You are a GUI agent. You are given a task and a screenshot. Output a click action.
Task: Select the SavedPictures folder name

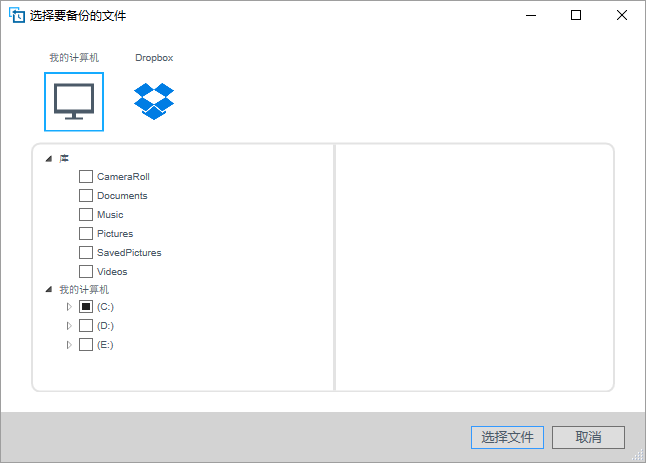coord(129,253)
